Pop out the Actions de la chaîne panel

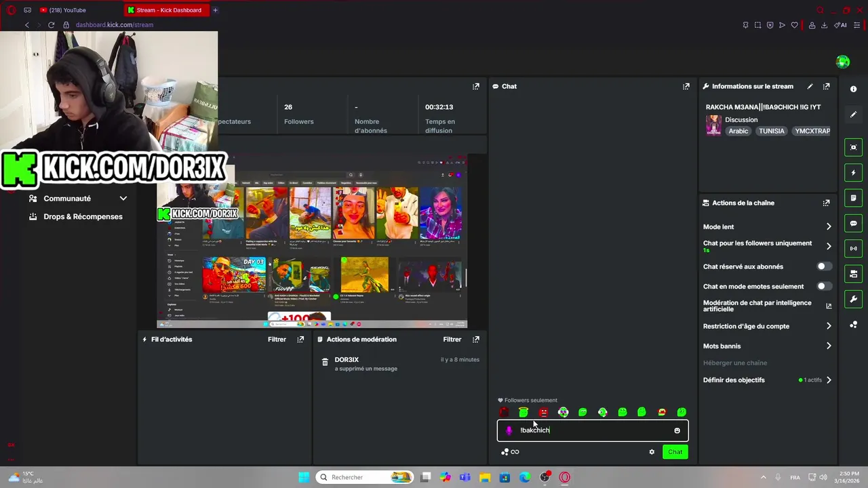[x=826, y=203]
